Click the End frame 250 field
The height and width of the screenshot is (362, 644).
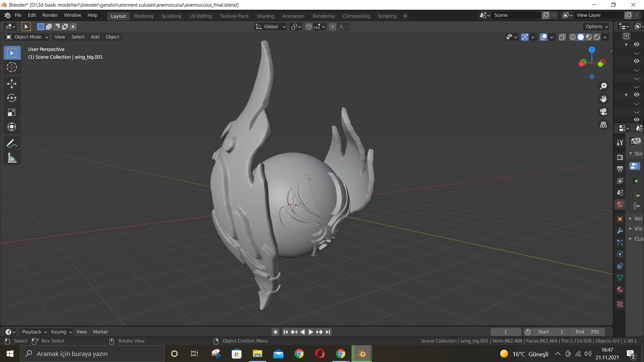point(587,332)
